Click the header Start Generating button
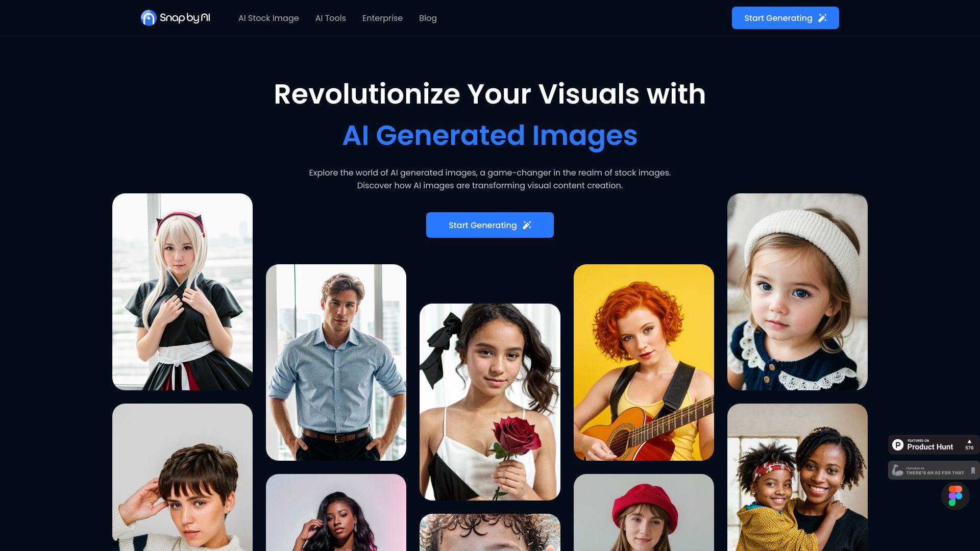 coord(786,18)
